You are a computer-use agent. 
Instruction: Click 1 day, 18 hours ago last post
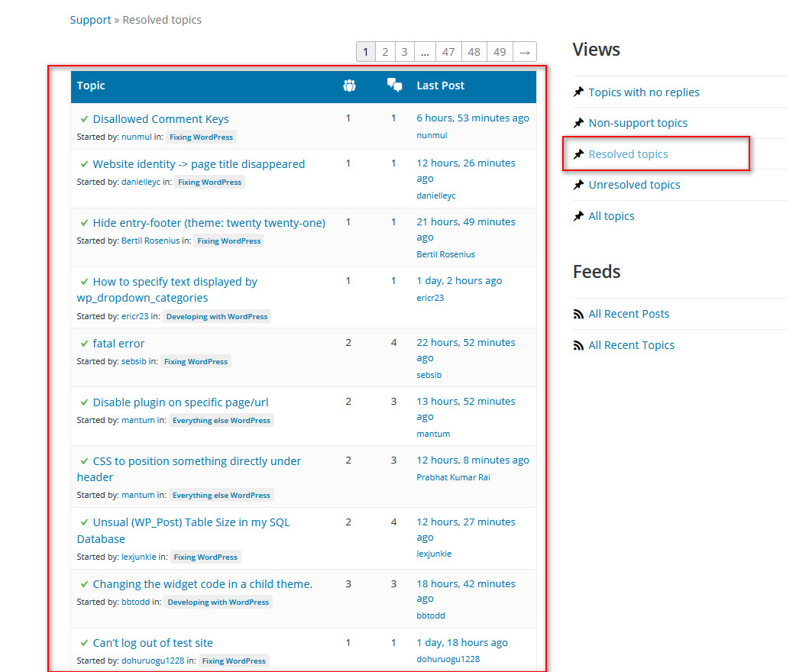tap(462, 643)
